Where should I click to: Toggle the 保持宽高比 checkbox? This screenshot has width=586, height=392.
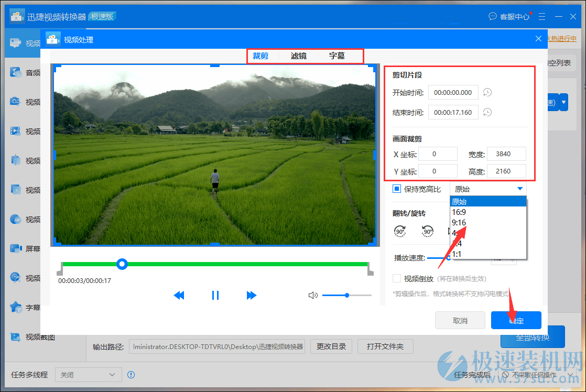[x=397, y=189]
